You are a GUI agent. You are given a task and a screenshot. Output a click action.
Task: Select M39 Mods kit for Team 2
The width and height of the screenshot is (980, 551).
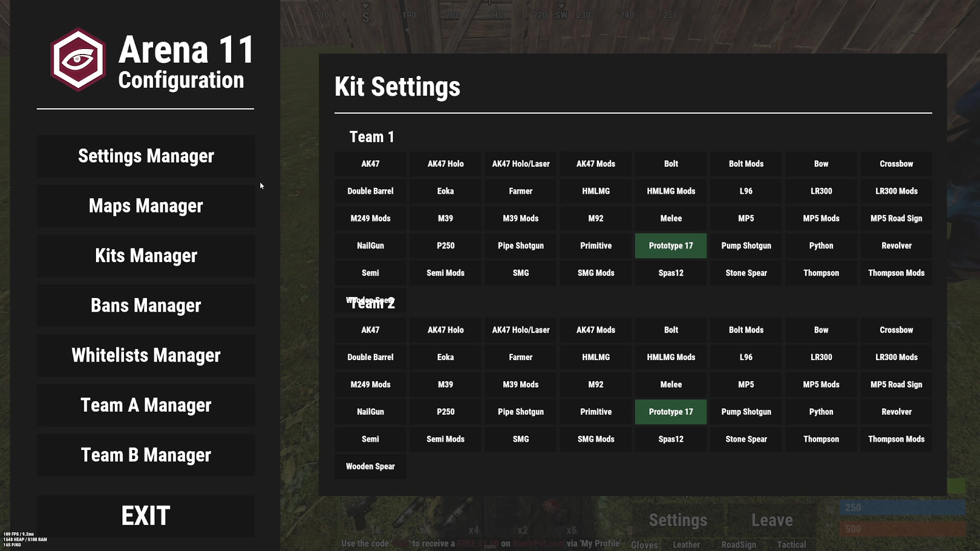[x=521, y=385]
